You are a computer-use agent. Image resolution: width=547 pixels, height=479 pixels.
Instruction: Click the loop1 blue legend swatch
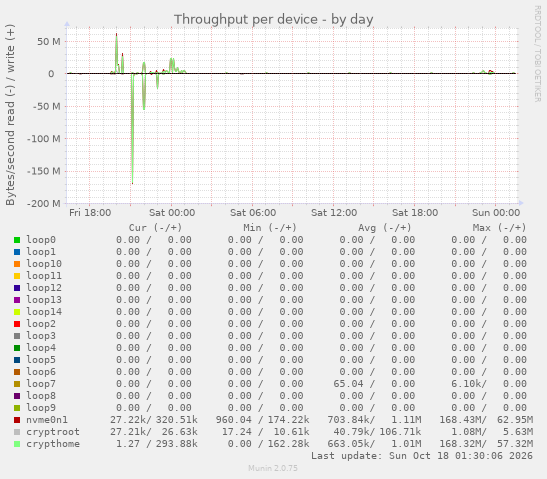[x=17, y=252]
